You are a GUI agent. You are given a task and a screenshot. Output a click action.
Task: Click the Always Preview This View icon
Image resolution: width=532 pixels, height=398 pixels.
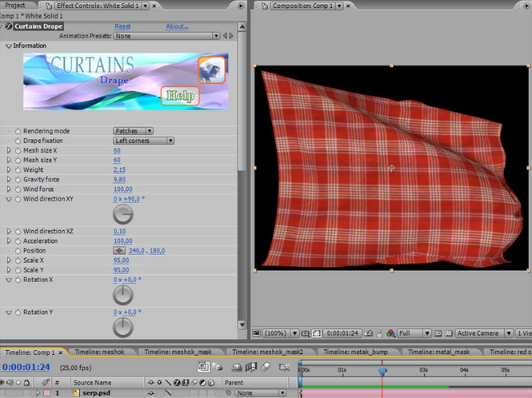pyautogui.click(x=257, y=333)
